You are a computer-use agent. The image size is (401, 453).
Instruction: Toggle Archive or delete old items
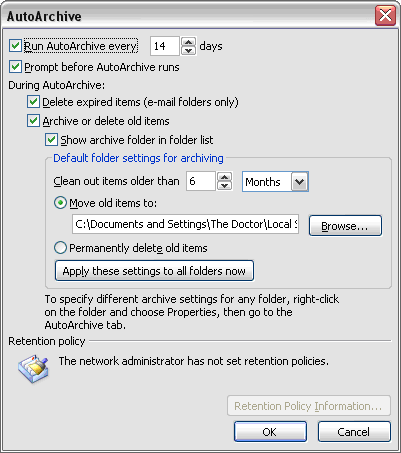33,121
